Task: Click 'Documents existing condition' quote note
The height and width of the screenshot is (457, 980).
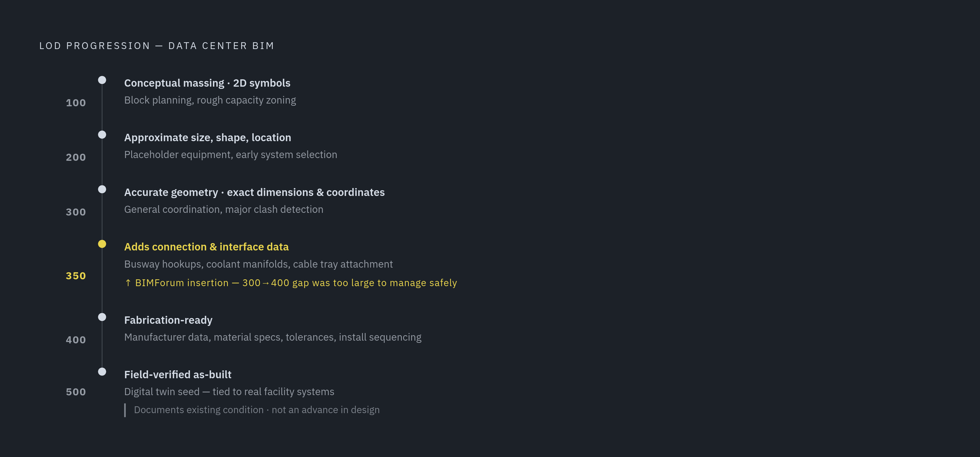Action: click(252, 410)
